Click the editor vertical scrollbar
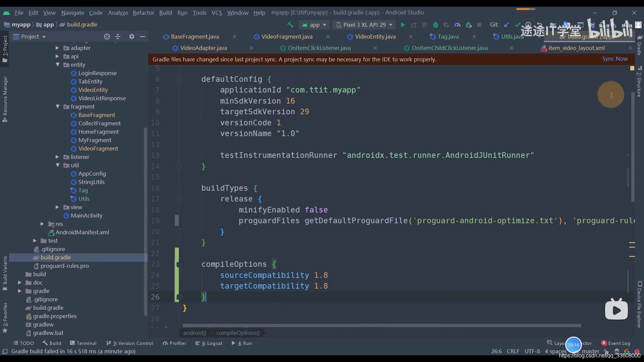644x362 pixels. pos(633,147)
